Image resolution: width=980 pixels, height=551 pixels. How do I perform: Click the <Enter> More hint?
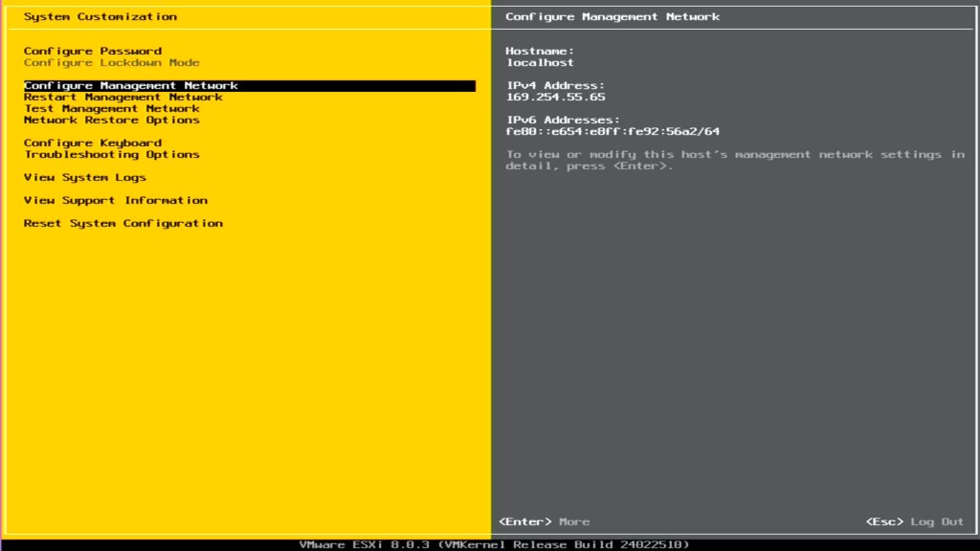545,522
